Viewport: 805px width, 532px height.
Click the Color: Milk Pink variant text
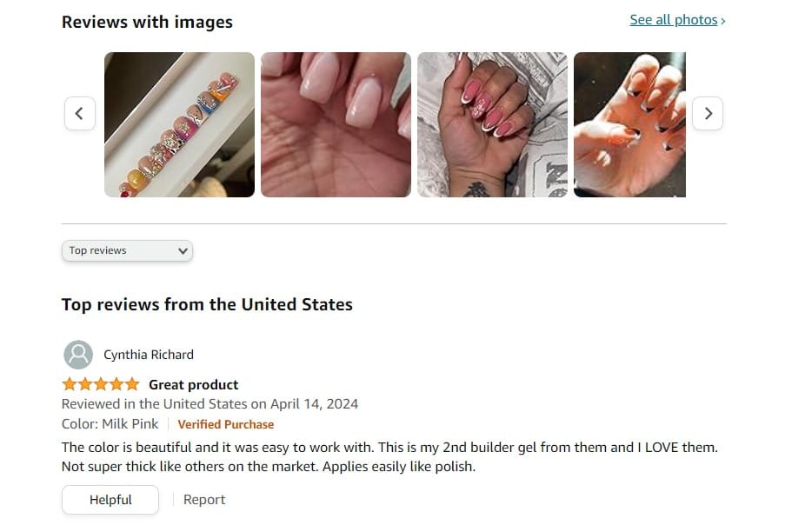point(110,424)
